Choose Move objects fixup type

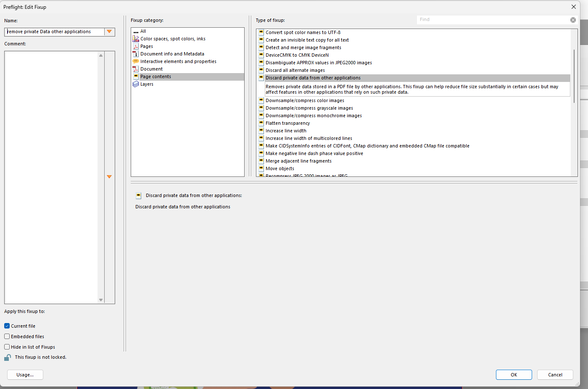coord(280,168)
